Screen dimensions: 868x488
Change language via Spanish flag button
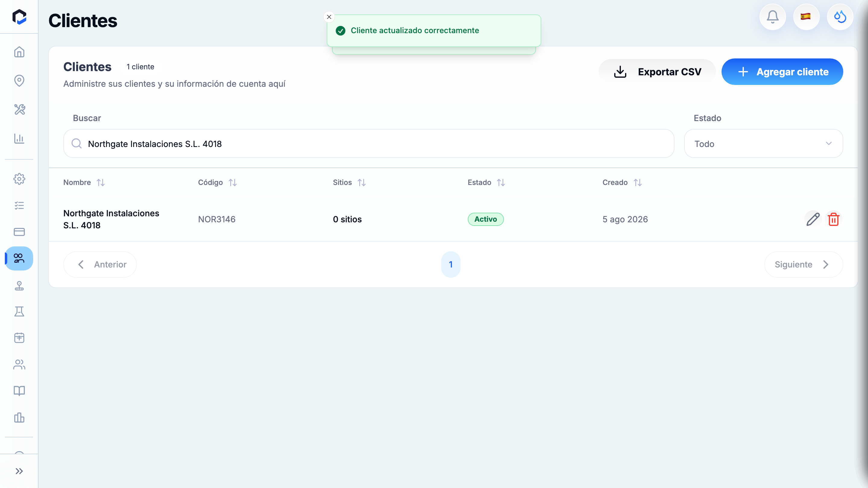click(x=806, y=17)
